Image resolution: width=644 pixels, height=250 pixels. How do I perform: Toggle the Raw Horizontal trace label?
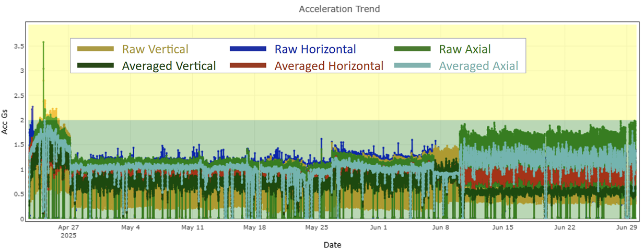[x=315, y=49]
